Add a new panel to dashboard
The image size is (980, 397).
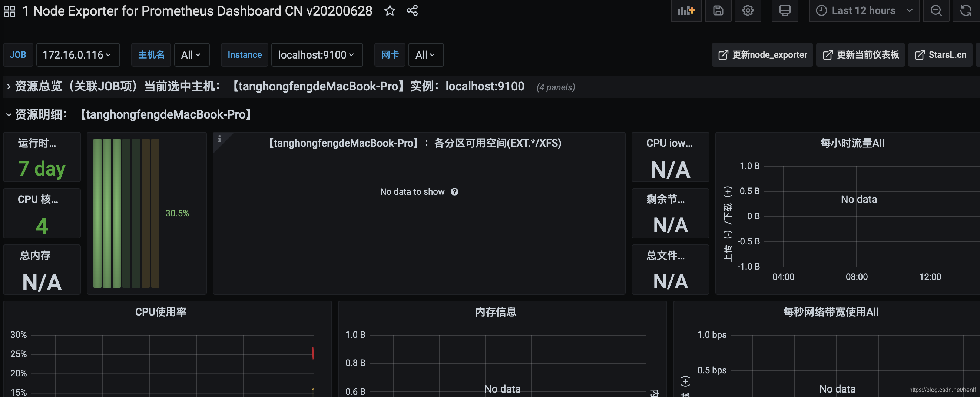pyautogui.click(x=686, y=11)
